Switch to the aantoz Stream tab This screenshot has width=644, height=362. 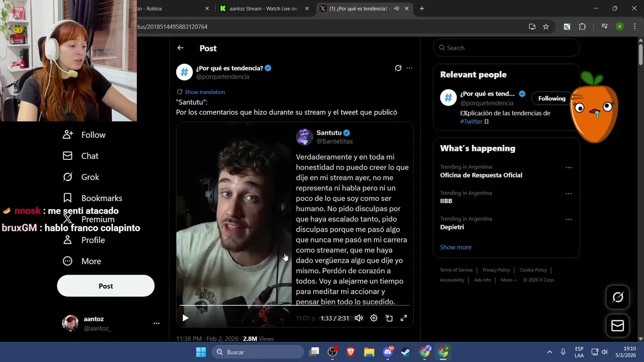click(263, 9)
